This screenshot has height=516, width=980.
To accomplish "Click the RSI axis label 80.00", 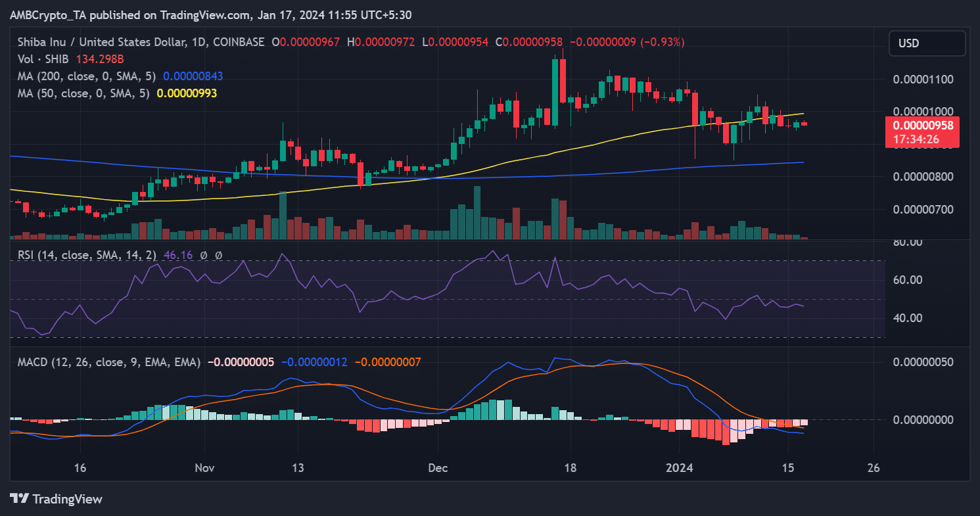I will pyautogui.click(x=909, y=242).
